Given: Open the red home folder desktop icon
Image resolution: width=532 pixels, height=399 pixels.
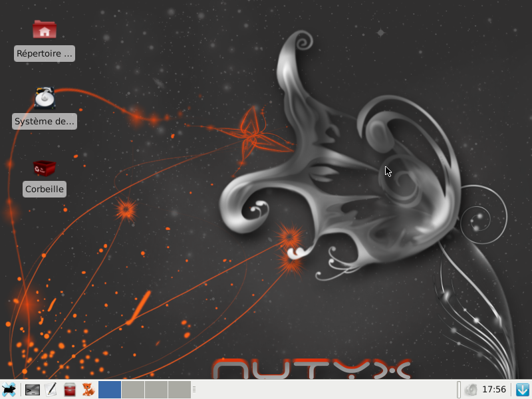Looking at the screenshot, I should click(45, 29).
